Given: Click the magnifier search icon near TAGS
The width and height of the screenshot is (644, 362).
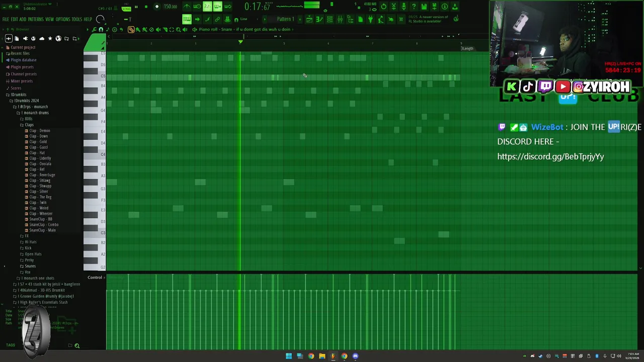Looking at the screenshot, I should [x=77, y=345].
